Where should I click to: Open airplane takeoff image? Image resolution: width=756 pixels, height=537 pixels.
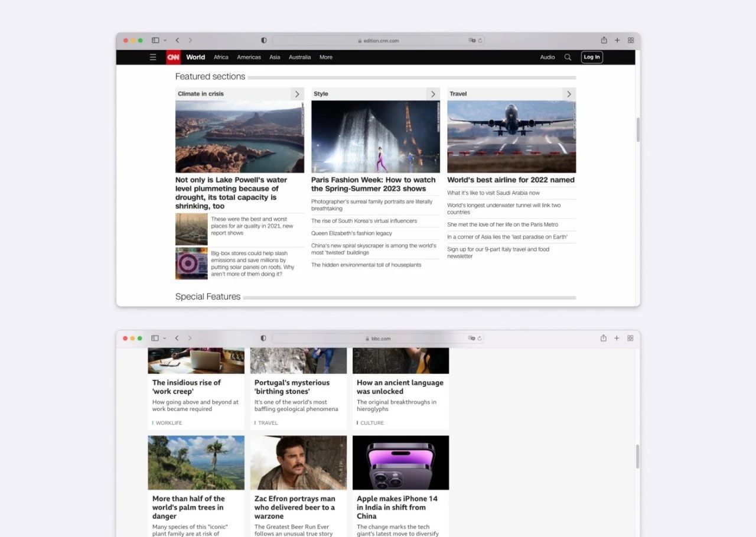point(511,136)
